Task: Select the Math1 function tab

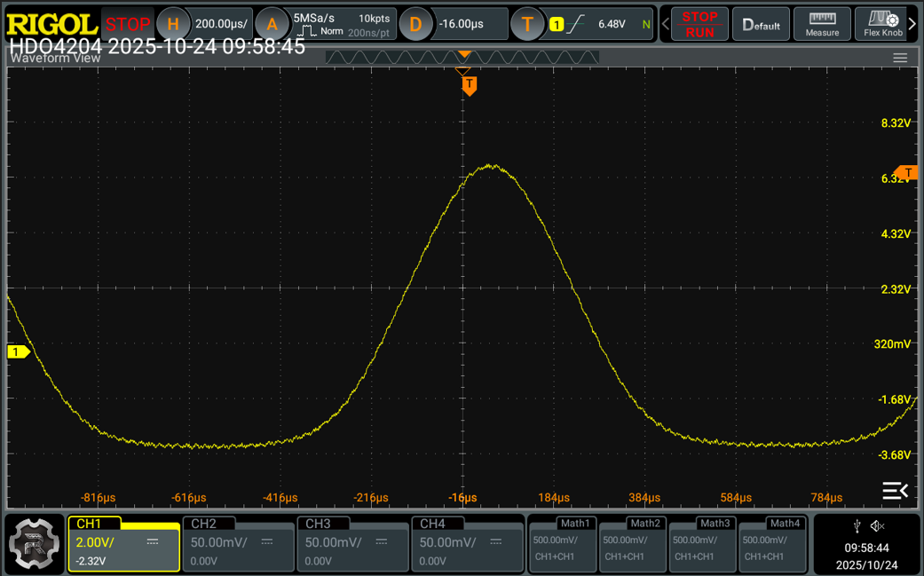Action: click(x=563, y=543)
